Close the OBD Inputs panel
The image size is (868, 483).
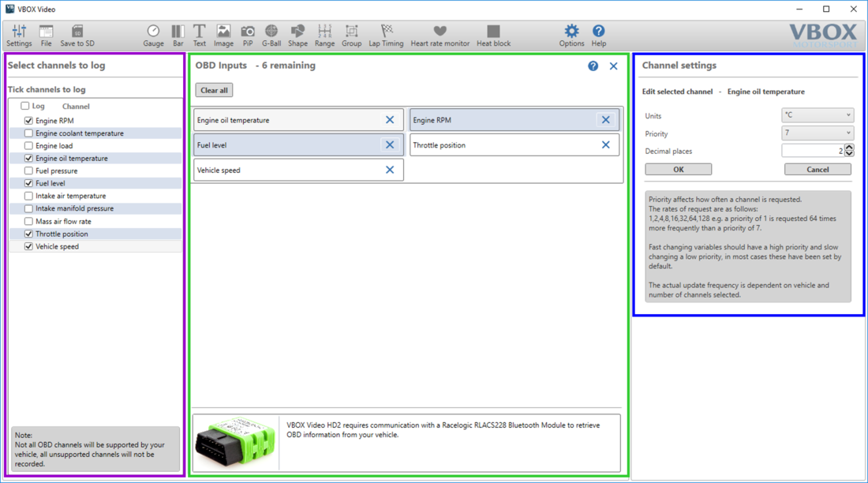[x=613, y=66]
